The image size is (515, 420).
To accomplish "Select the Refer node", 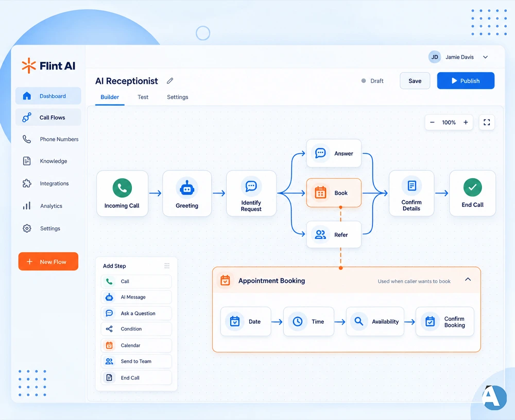I will (334, 235).
